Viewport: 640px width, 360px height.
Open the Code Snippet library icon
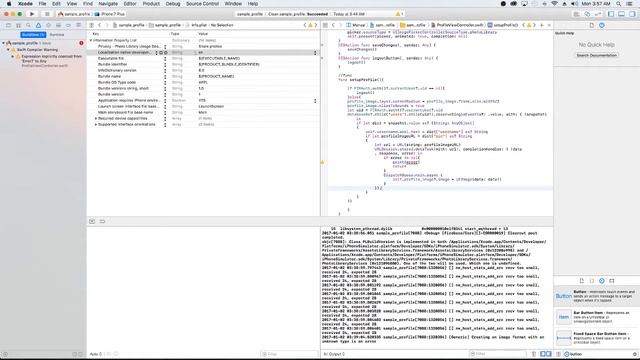(592, 281)
